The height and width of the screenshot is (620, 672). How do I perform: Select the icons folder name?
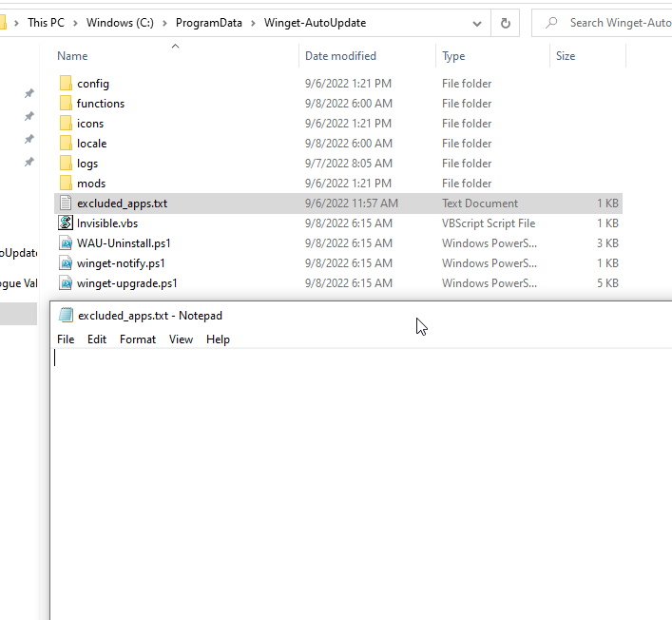click(x=90, y=124)
